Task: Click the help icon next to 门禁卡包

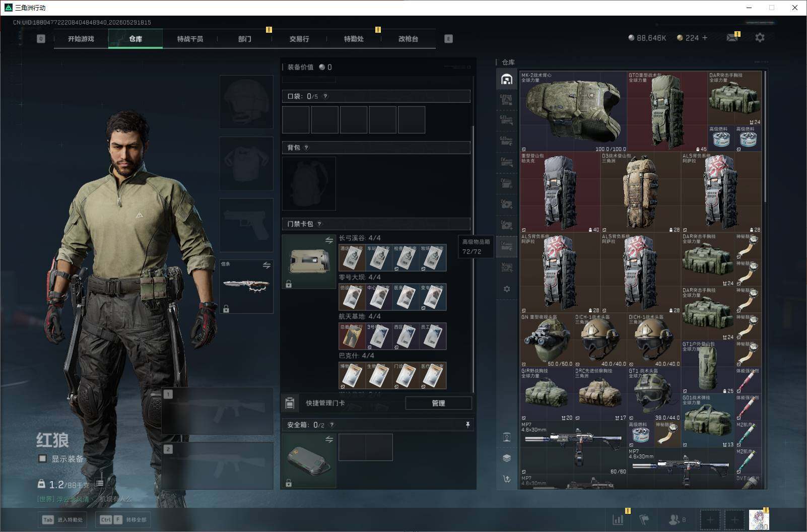Action: click(319, 224)
